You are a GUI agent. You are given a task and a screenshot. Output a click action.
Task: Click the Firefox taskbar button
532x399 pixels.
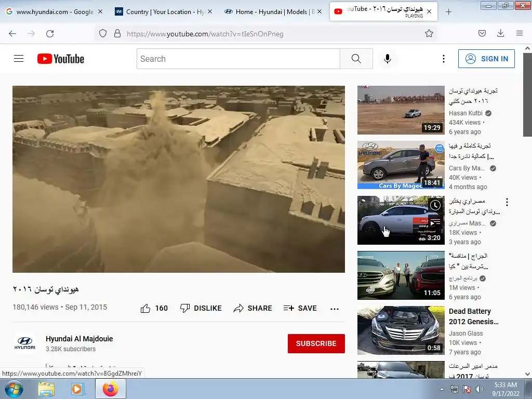coord(111,389)
